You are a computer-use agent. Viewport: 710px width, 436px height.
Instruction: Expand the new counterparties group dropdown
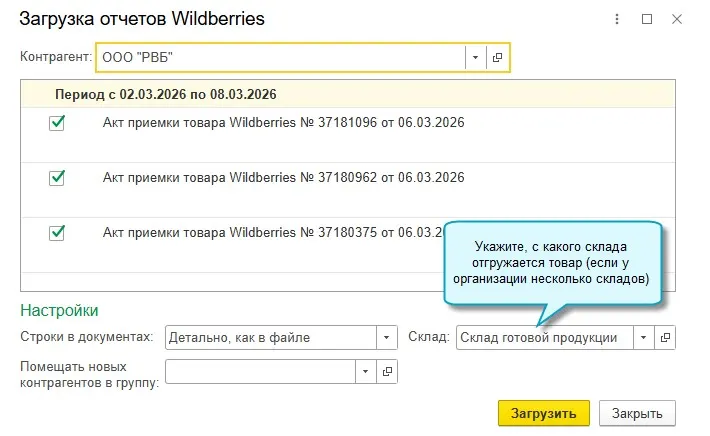[365, 372]
